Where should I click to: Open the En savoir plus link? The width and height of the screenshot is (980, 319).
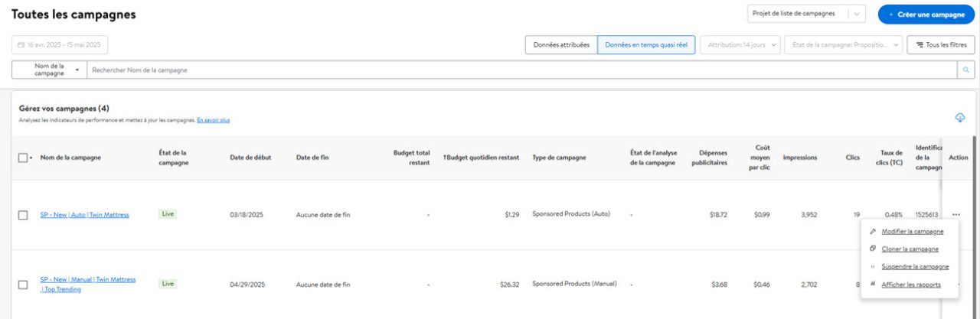pyautogui.click(x=214, y=120)
